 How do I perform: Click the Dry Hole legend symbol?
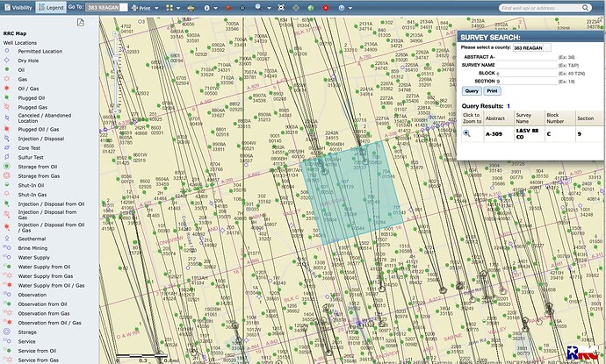pyautogui.click(x=6, y=61)
